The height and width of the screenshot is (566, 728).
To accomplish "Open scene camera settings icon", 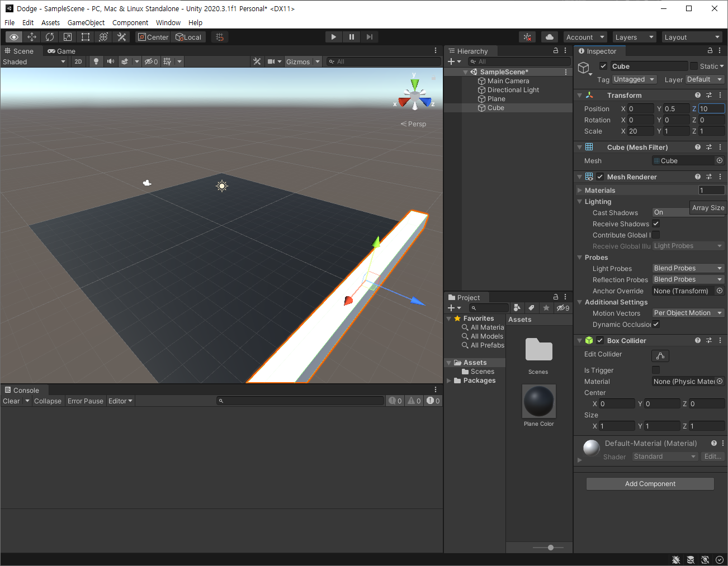I will (271, 61).
